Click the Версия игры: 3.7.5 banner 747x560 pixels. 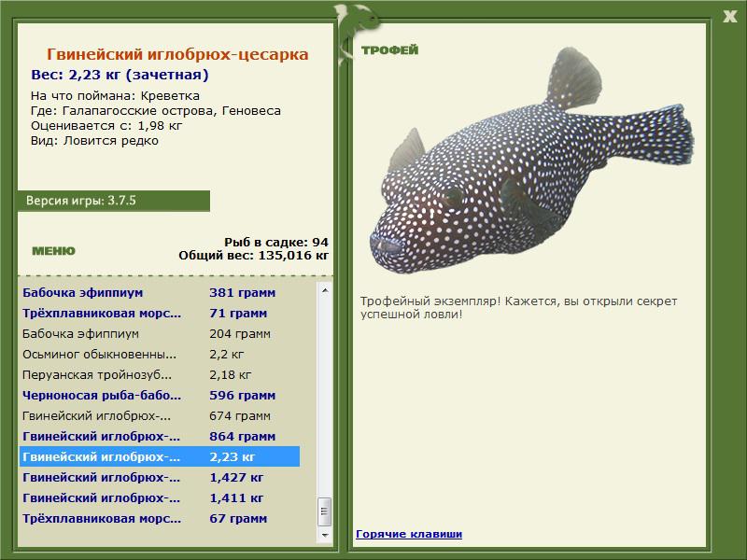[x=113, y=201]
